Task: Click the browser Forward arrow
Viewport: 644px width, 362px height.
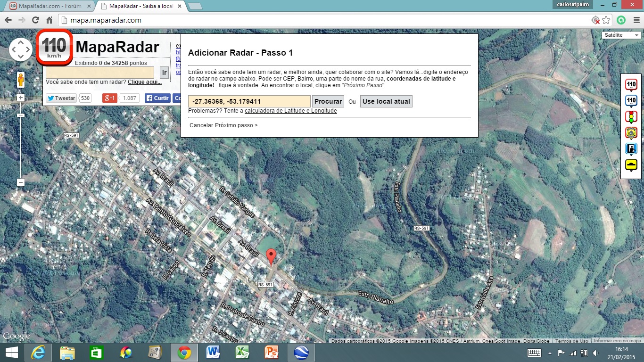Action: point(22,20)
